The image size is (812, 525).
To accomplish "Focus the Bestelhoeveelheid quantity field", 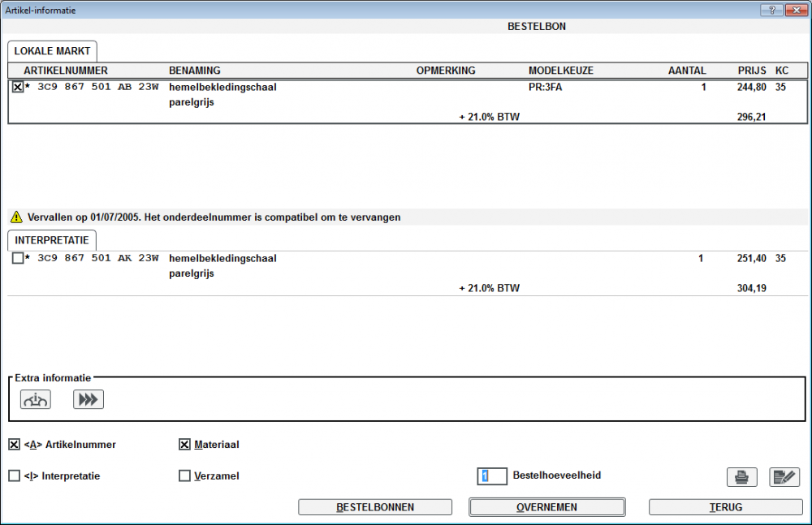I will click(x=492, y=476).
